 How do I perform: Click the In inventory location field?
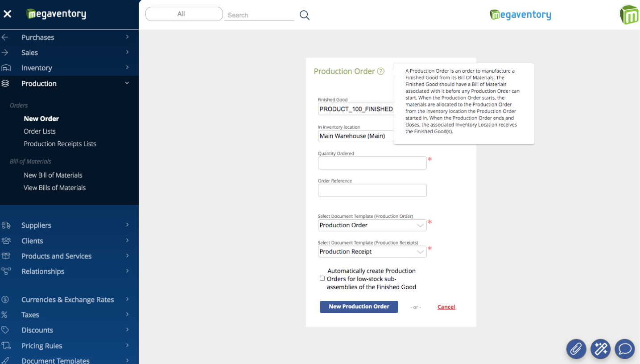click(356, 136)
